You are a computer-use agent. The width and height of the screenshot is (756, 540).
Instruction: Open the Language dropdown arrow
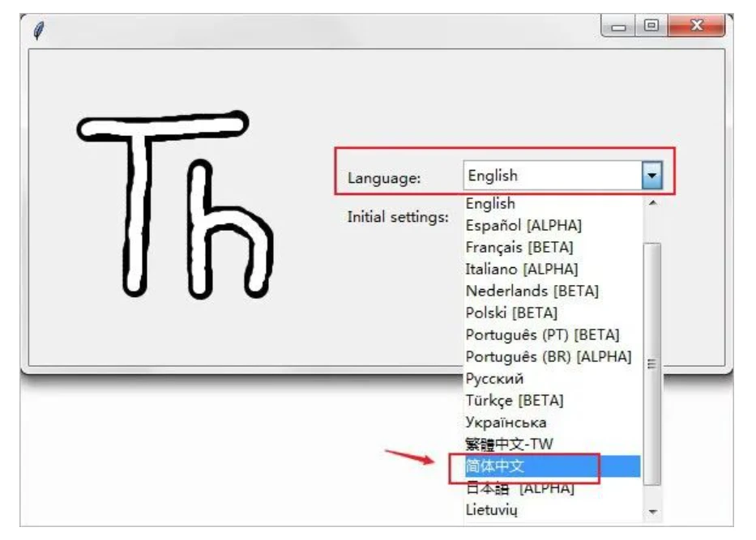pyautogui.click(x=651, y=176)
